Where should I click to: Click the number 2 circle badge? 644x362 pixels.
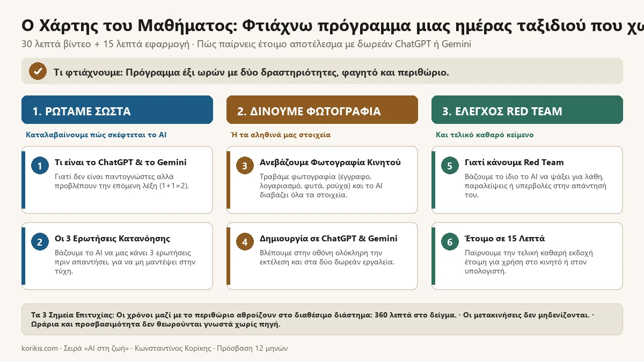click(40, 242)
